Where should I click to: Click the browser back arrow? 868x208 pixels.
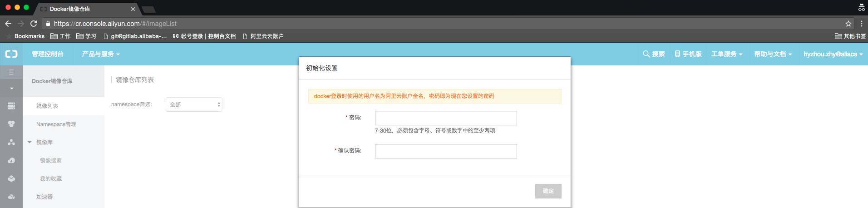tap(8, 24)
